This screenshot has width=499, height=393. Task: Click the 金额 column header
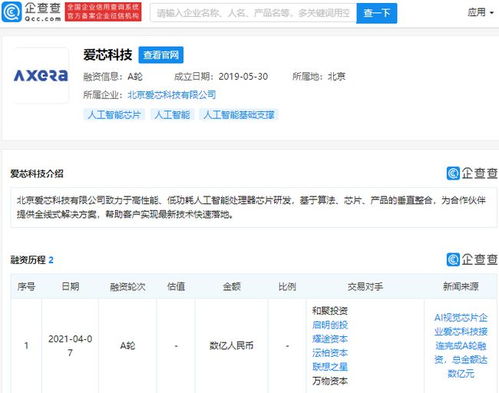coord(231,287)
